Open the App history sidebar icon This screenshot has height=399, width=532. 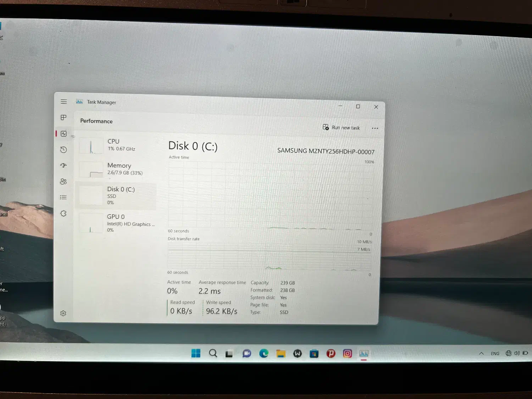click(x=64, y=150)
